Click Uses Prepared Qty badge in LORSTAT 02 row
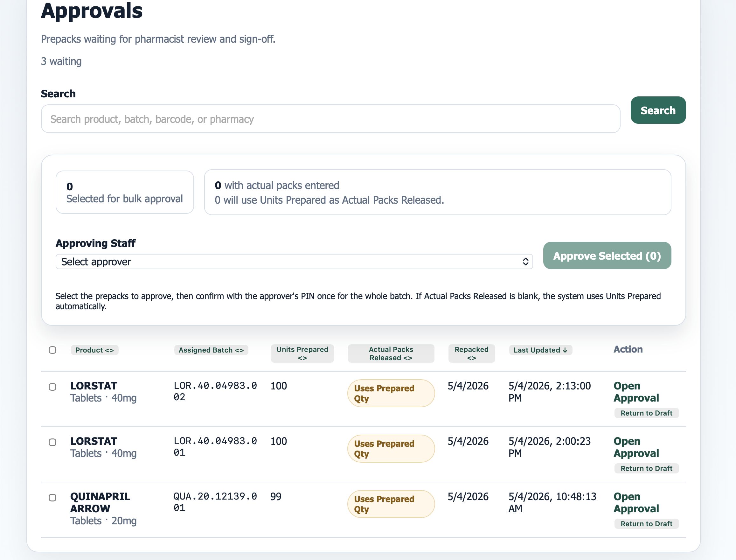 (391, 393)
